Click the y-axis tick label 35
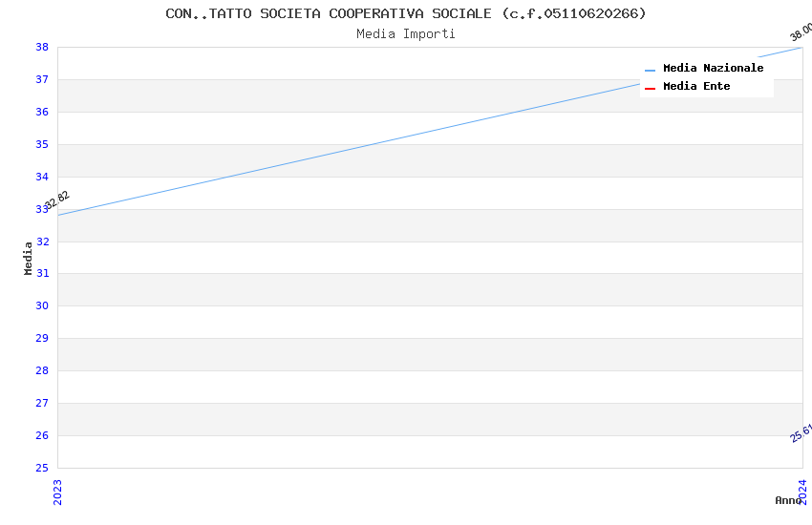Viewport: 812px width, 525px height. (x=42, y=144)
